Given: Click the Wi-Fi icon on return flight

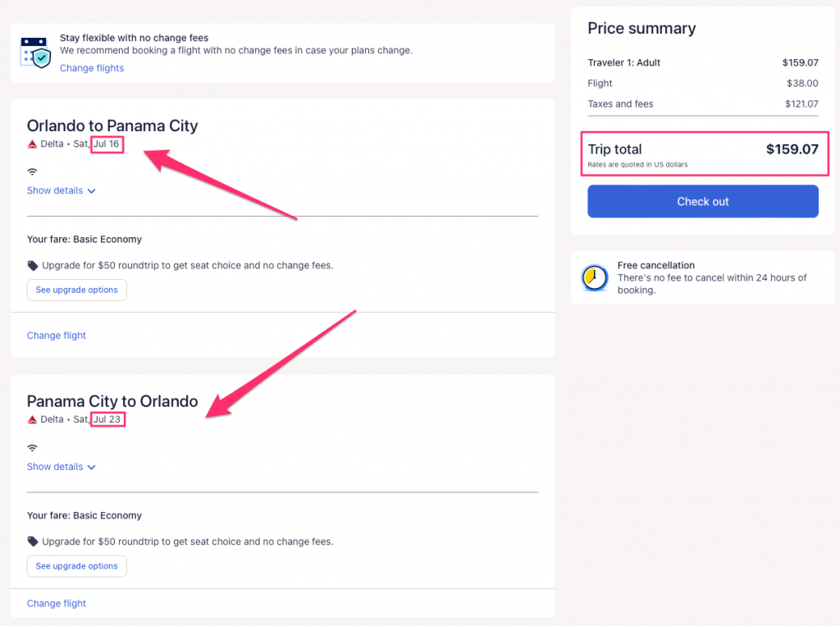Looking at the screenshot, I should coord(33,448).
